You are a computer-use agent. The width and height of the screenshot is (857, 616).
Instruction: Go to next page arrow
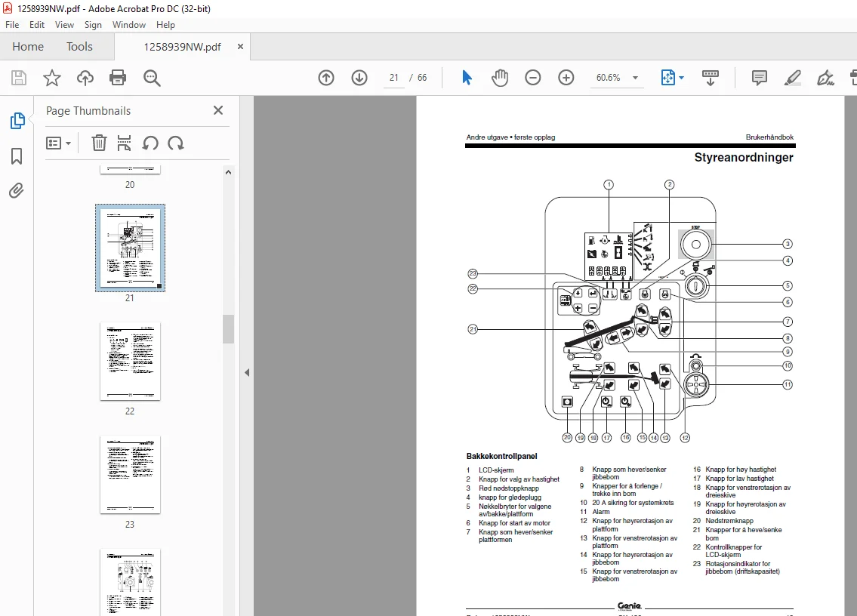[359, 78]
